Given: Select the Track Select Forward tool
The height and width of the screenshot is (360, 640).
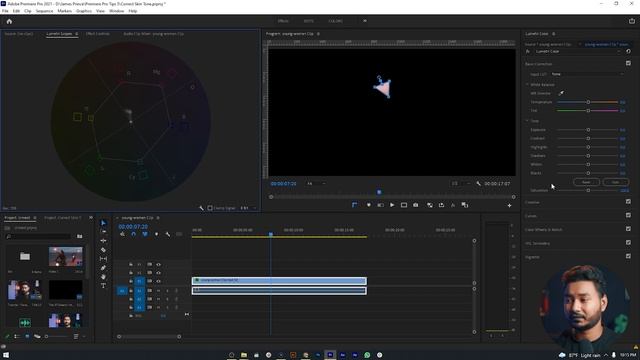Looking at the screenshot, I should point(103,231).
